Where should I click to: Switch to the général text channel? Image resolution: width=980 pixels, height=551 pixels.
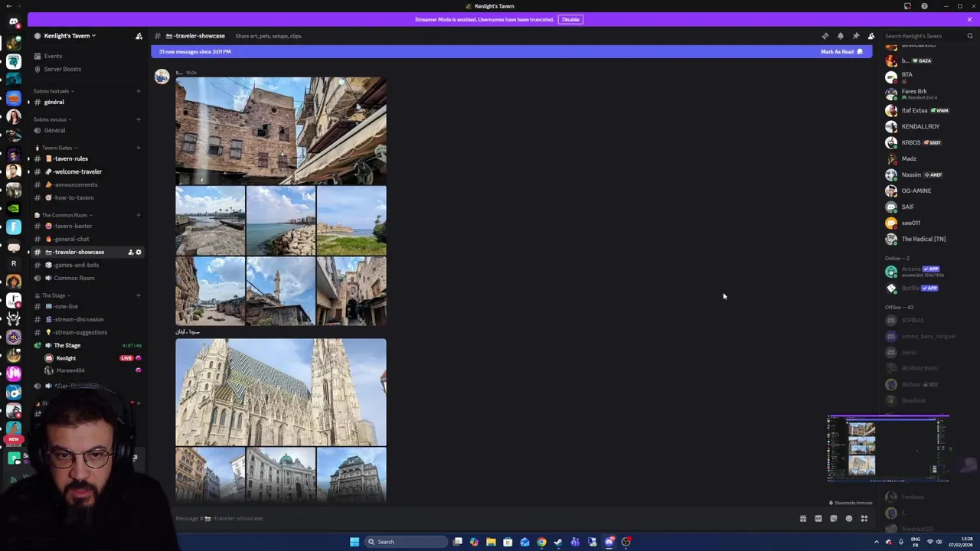[87, 102]
